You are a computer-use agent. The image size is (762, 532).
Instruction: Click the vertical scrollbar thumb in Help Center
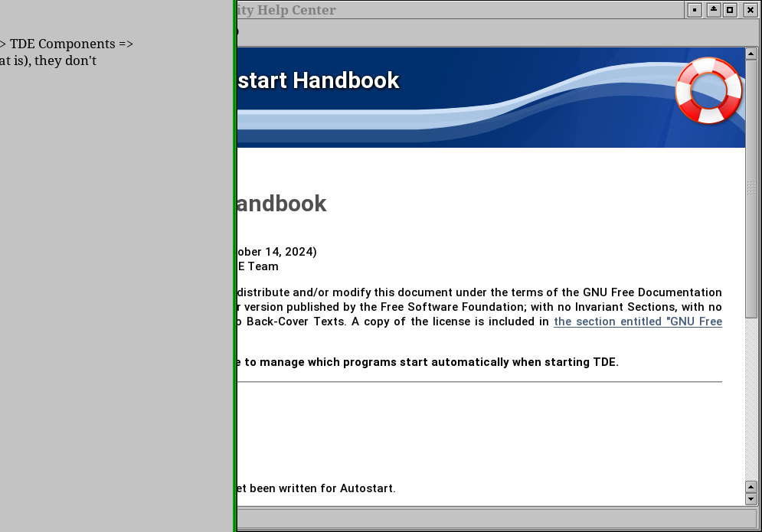point(751,188)
